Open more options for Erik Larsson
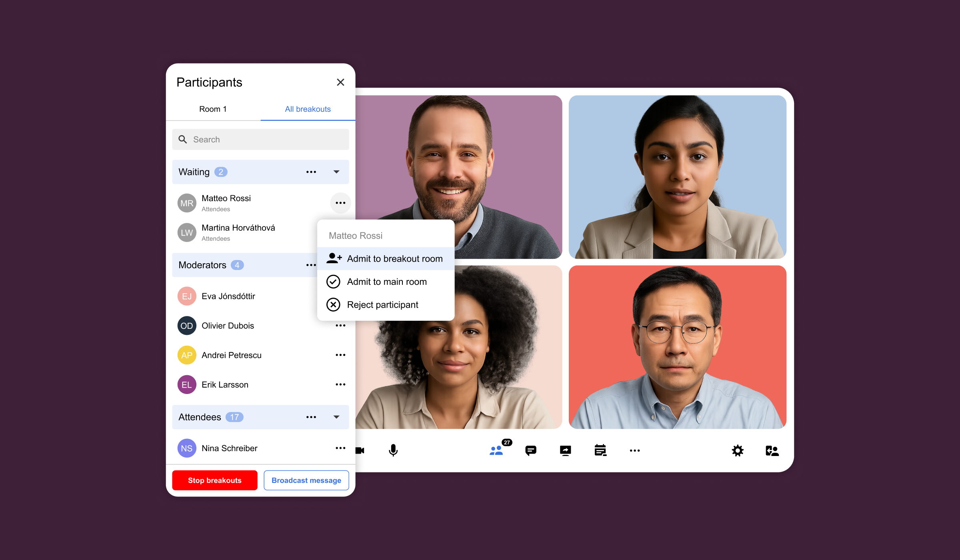Image resolution: width=960 pixels, height=560 pixels. pyautogui.click(x=340, y=385)
